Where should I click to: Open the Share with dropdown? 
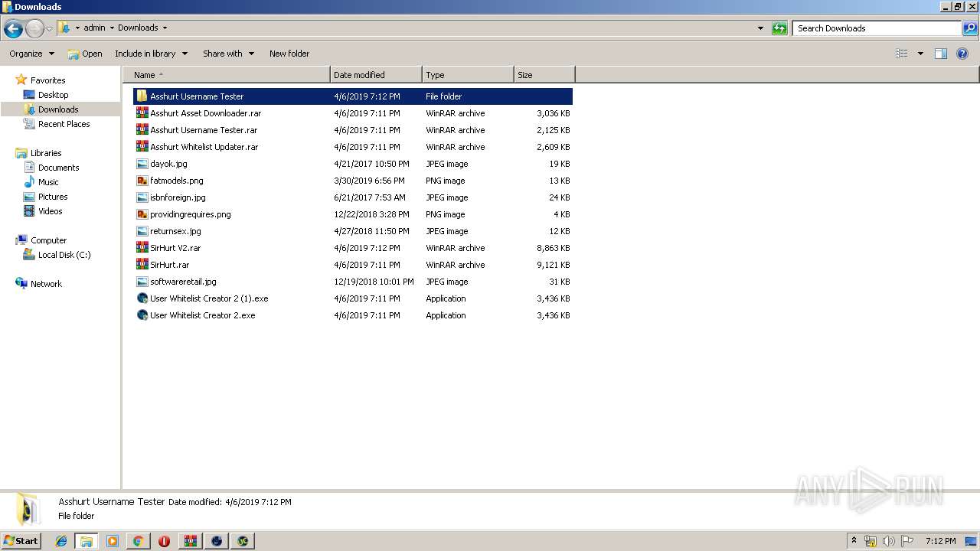tap(228, 54)
